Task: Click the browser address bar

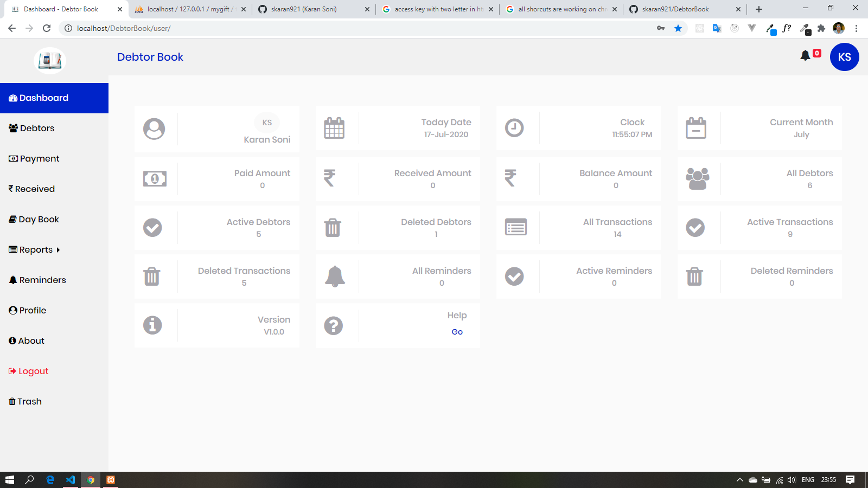Action: tap(358, 28)
